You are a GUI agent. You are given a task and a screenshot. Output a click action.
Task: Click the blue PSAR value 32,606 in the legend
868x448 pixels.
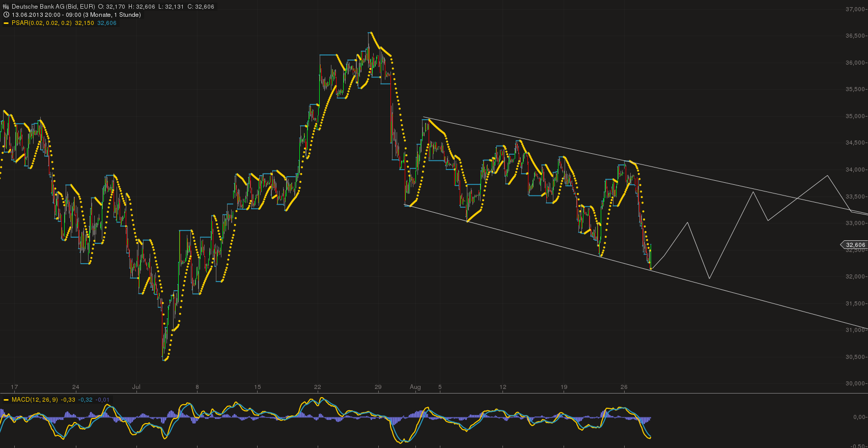pyautogui.click(x=107, y=23)
